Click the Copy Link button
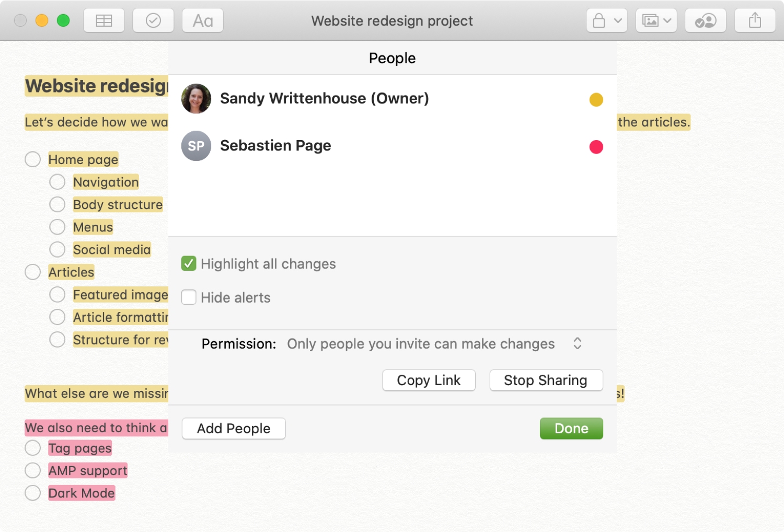Viewport: 784px width, 532px height. (429, 380)
